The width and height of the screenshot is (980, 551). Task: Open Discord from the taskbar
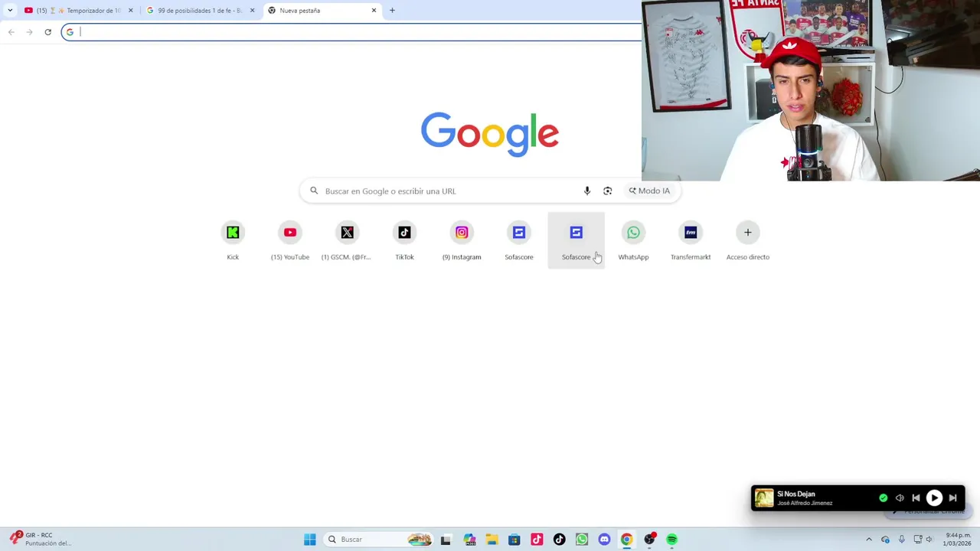604,540
